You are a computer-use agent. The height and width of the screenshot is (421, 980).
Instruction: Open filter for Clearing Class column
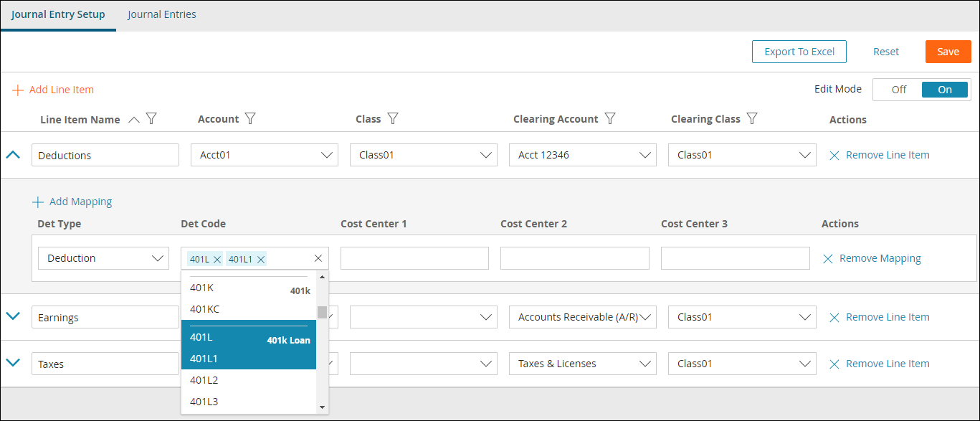[x=752, y=118]
